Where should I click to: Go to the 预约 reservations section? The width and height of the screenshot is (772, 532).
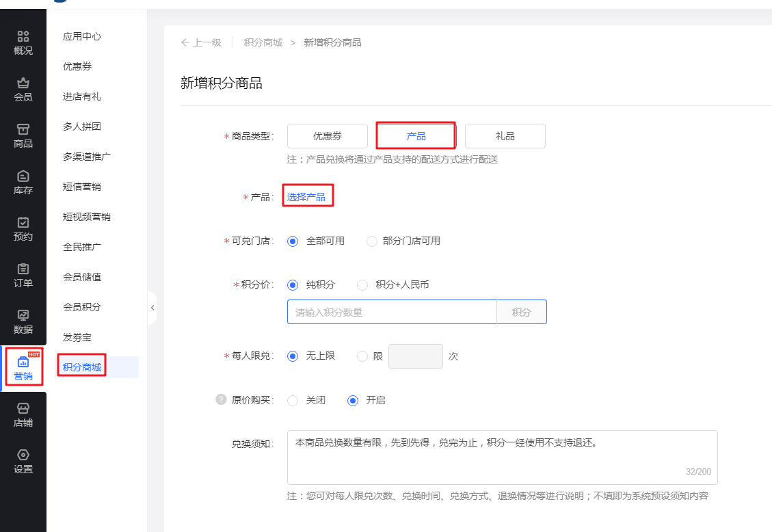(23, 229)
